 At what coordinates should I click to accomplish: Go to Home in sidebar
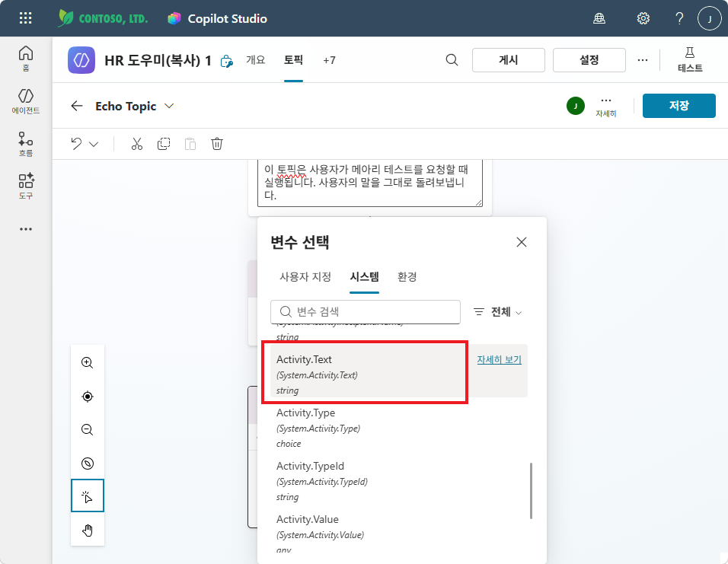coord(26,58)
